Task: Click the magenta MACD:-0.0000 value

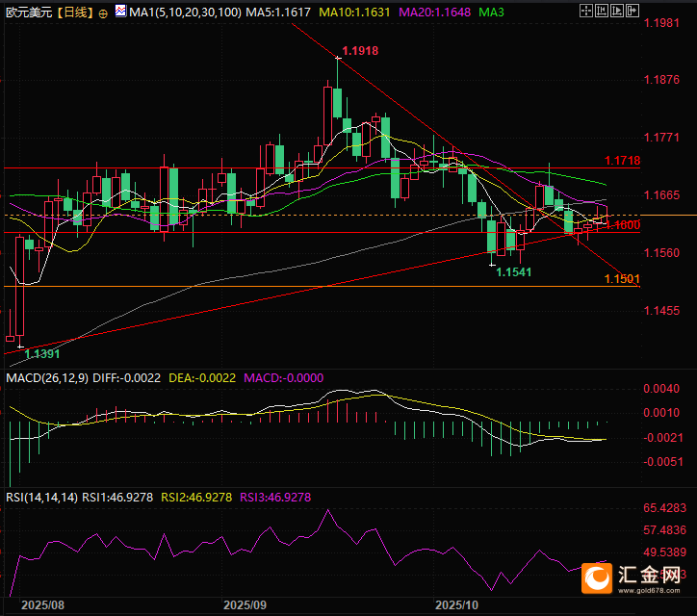Action: (x=284, y=378)
